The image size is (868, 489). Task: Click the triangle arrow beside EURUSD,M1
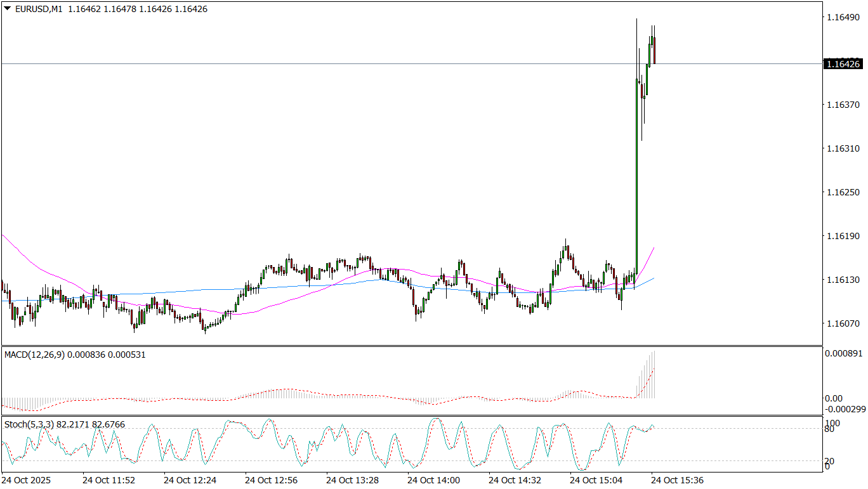tap(8, 9)
